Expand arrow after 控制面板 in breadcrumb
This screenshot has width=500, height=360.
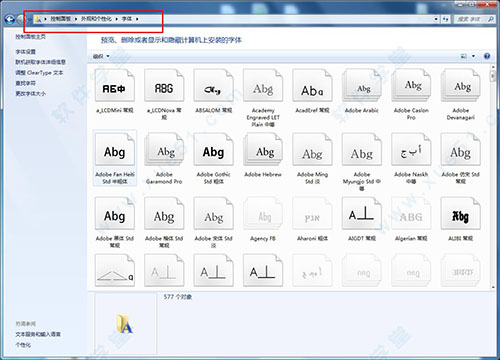[x=76, y=19]
